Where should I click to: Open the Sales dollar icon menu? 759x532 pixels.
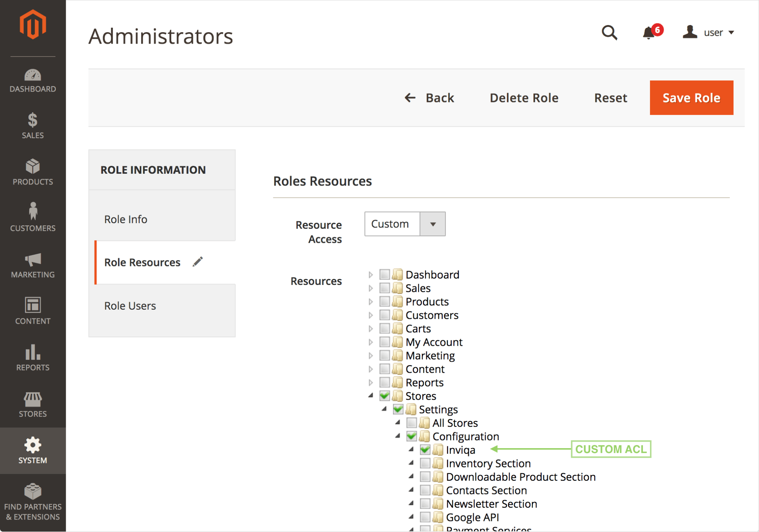click(x=33, y=126)
